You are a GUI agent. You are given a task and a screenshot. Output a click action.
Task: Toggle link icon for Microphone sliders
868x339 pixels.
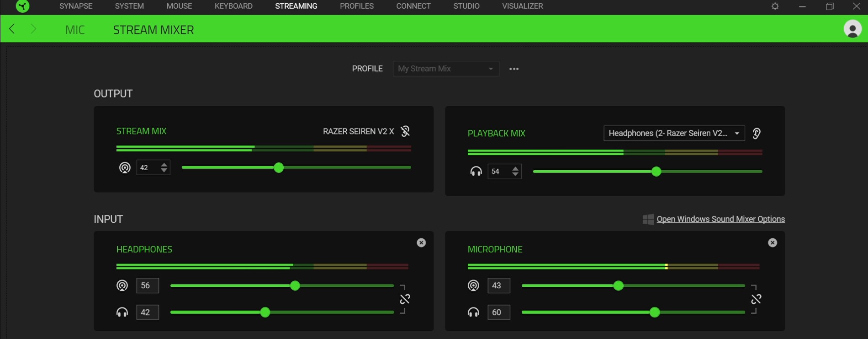pyautogui.click(x=756, y=299)
